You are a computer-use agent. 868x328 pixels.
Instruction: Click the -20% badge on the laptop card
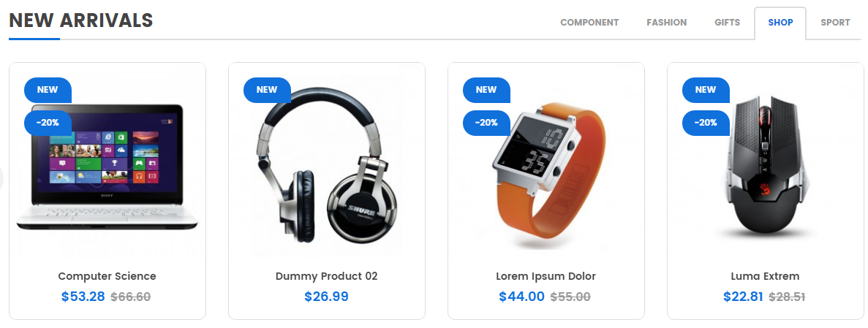[x=48, y=123]
